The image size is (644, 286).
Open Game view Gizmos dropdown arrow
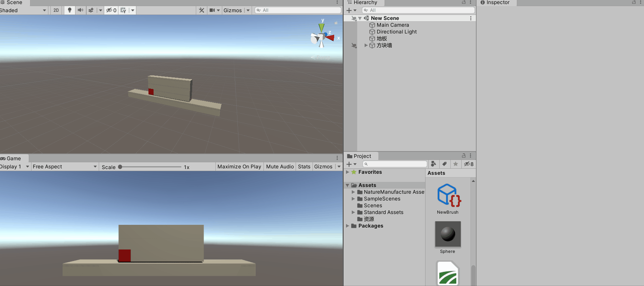point(339,166)
